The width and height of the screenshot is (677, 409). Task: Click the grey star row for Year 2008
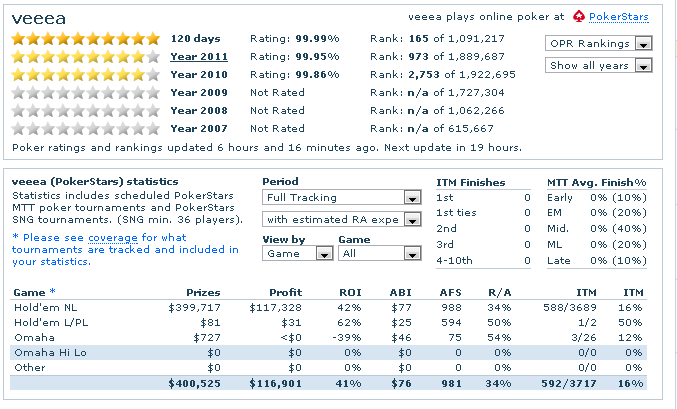[86, 111]
